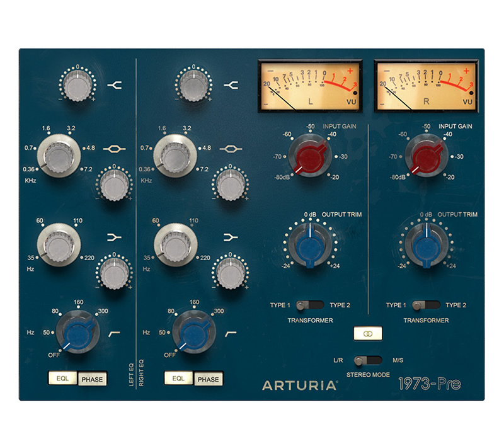Flip the L channel Transformer Type switch

(310, 305)
